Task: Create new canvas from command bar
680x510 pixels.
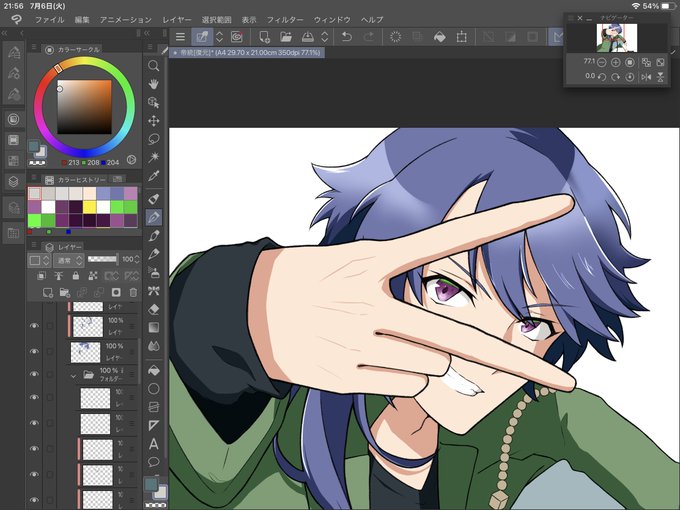Action: (264, 37)
